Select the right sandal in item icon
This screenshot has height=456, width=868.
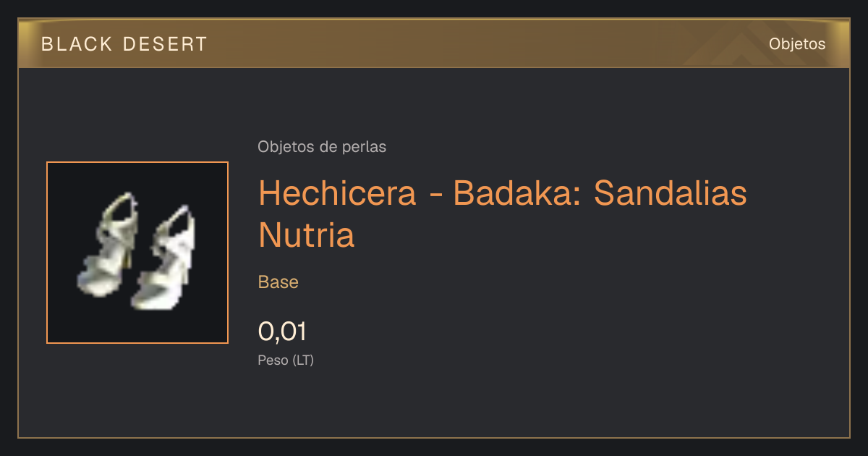click(x=165, y=257)
